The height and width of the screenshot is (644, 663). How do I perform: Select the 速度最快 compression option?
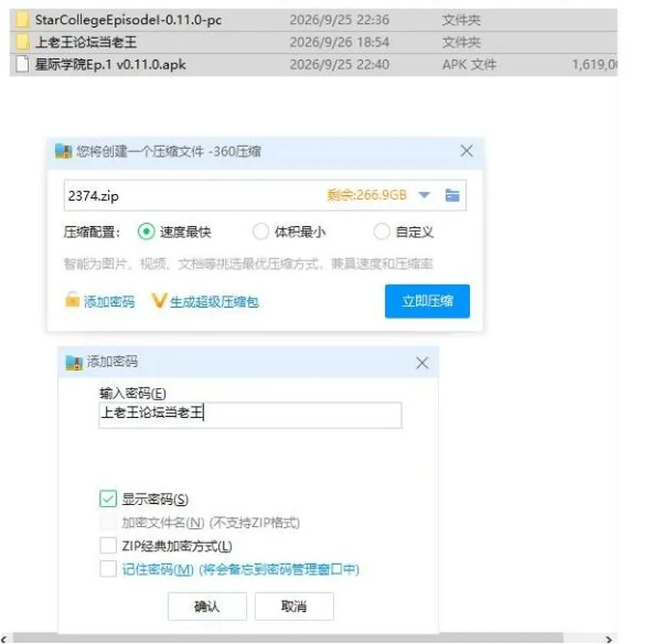(x=146, y=231)
